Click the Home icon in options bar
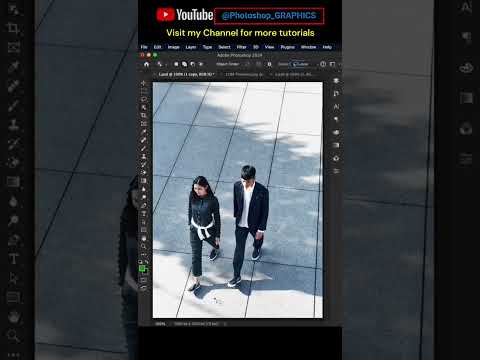Viewport: 480px width, 360px height. coord(146,64)
